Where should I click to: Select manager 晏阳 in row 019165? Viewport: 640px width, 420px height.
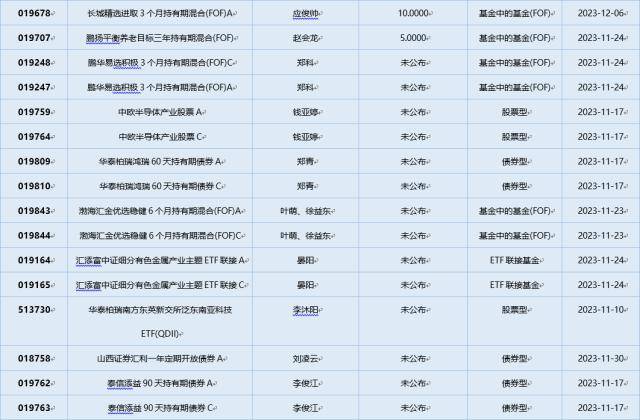click(305, 285)
